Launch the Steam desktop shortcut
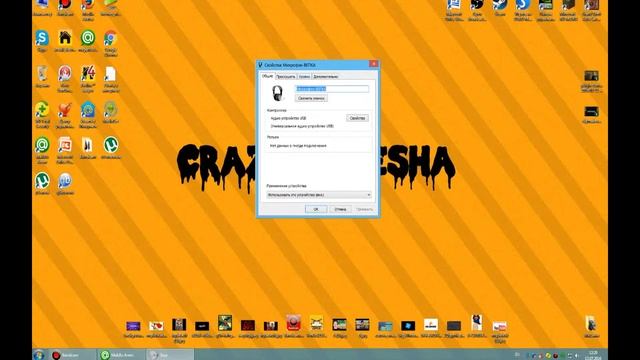This screenshot has width=640, height=360. point(500,5)
